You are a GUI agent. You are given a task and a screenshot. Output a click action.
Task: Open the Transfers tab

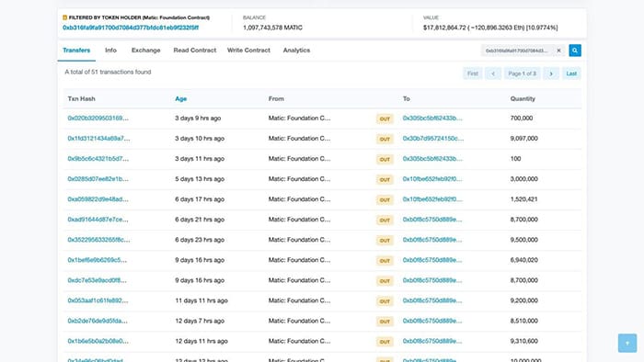click(x=76, y=51)
